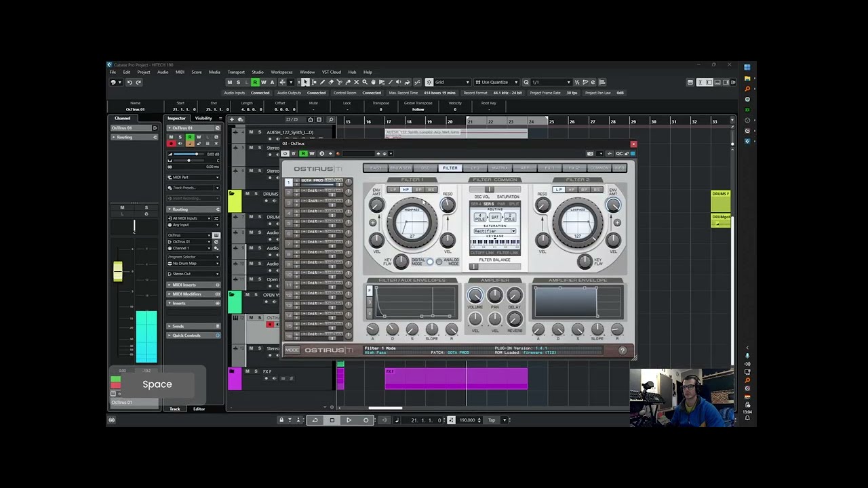This screenshot has height=488, width=868.
Task: Click taskbar search magnifier icon
Action: 747,89
